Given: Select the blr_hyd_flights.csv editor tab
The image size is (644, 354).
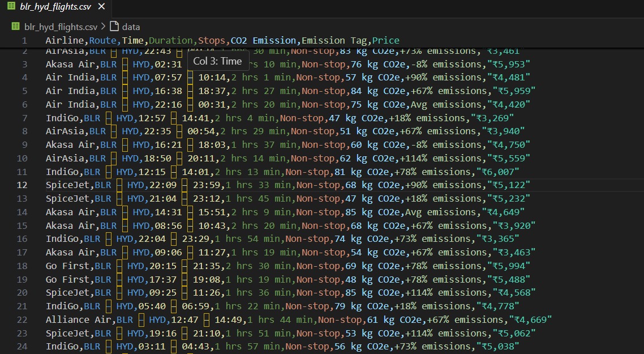Looking at the screenshot, I should click(x=55, y=7).
